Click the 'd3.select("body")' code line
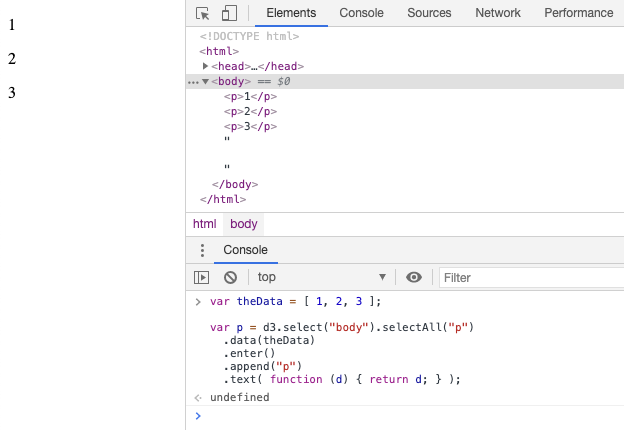 click(342, 327)
